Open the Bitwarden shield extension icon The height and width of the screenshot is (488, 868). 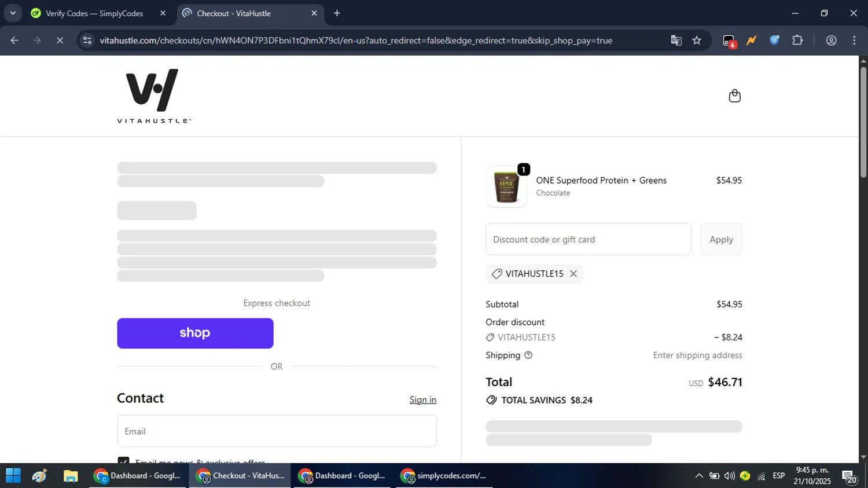point(774,41)
